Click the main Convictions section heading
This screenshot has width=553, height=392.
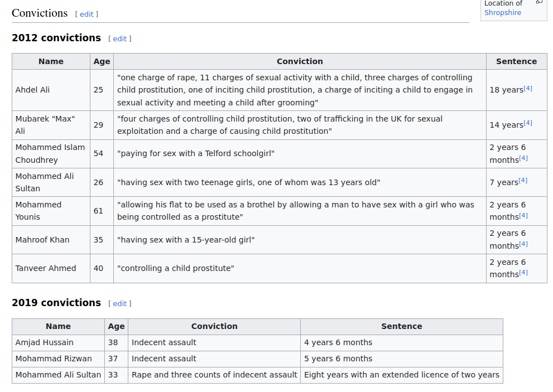pos(40,13)
